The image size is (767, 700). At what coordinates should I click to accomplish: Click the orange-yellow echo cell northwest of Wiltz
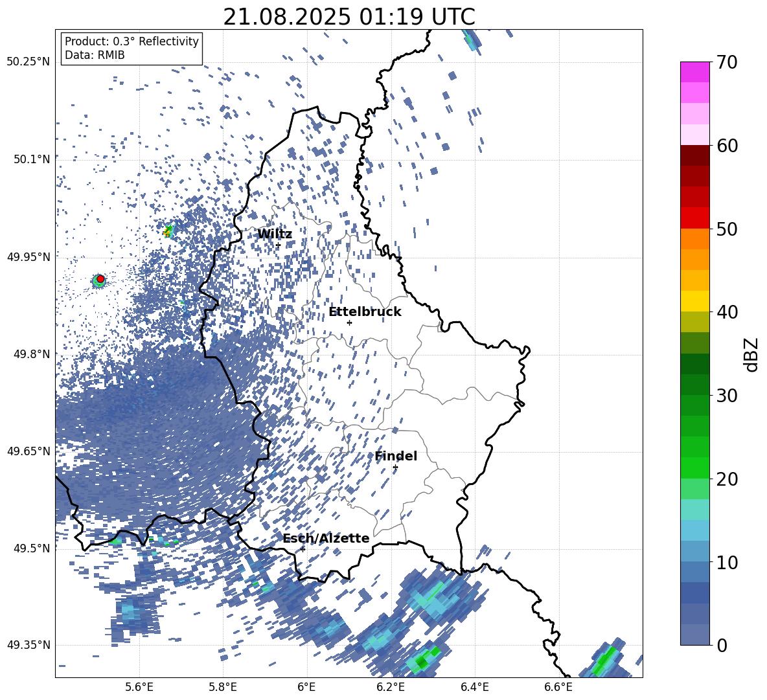168,231
